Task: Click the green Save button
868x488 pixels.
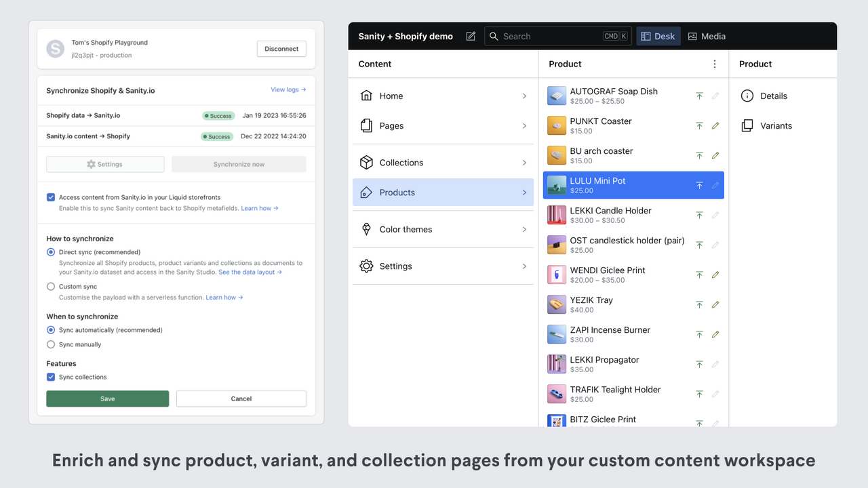Action: 107,399
